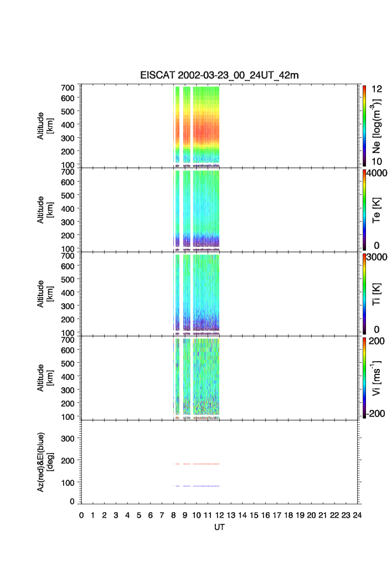Select the UT x-axis label
The height and width of the screenshot is (588, 392).
(x=220, y=527)
